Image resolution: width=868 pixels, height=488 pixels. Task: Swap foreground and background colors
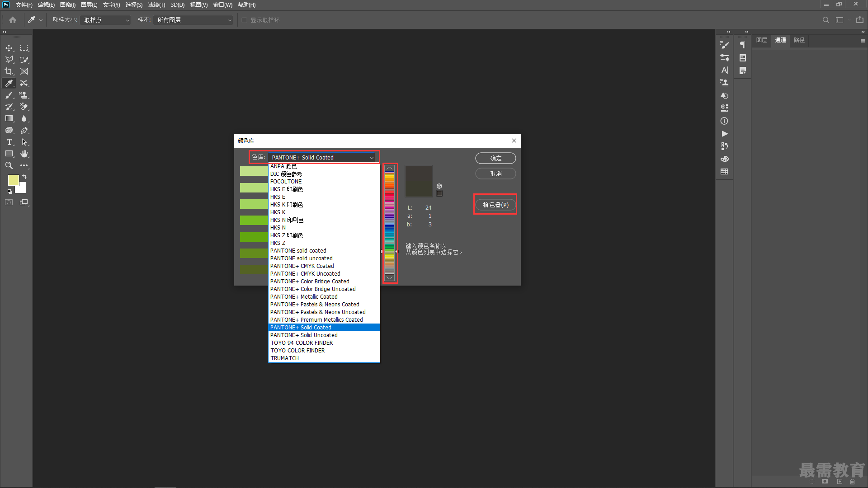[24, 177]
